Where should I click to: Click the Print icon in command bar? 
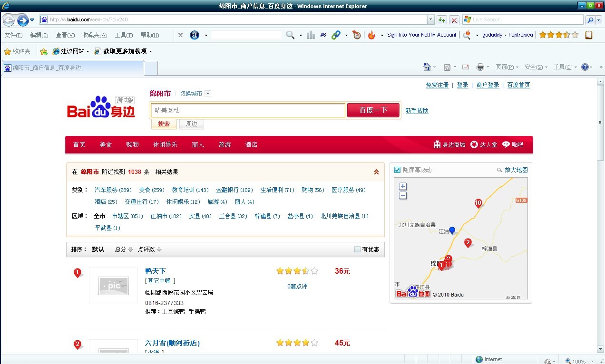coord(480,67)
